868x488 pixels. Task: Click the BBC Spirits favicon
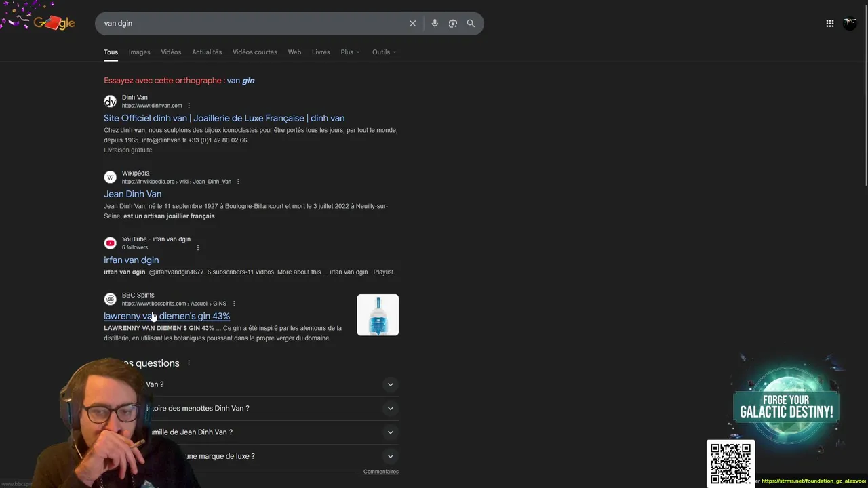pos(110,300)
